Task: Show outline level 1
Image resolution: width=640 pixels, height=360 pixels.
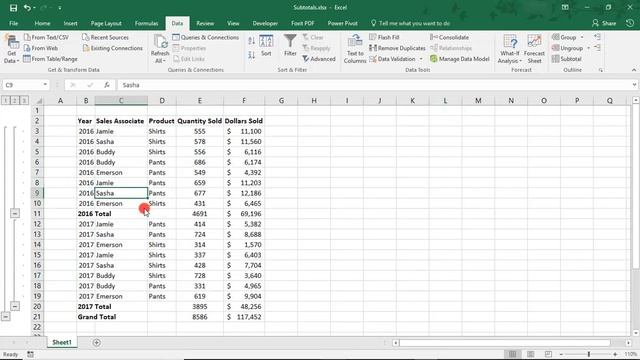Action: click(5, 100)
